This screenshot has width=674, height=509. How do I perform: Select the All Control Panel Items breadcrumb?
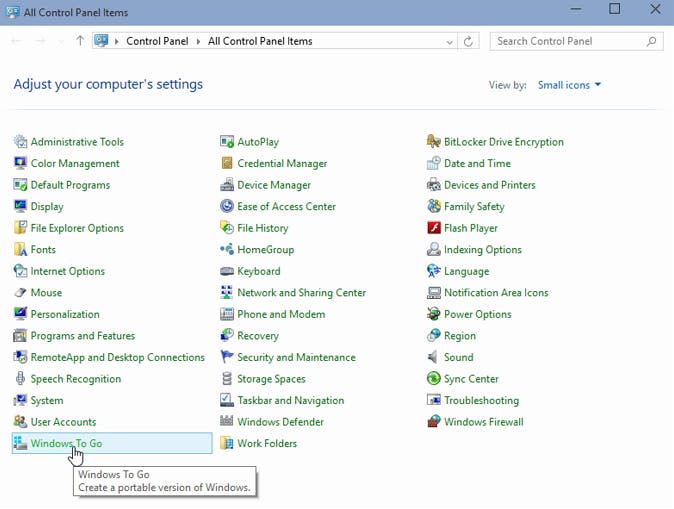260,41
